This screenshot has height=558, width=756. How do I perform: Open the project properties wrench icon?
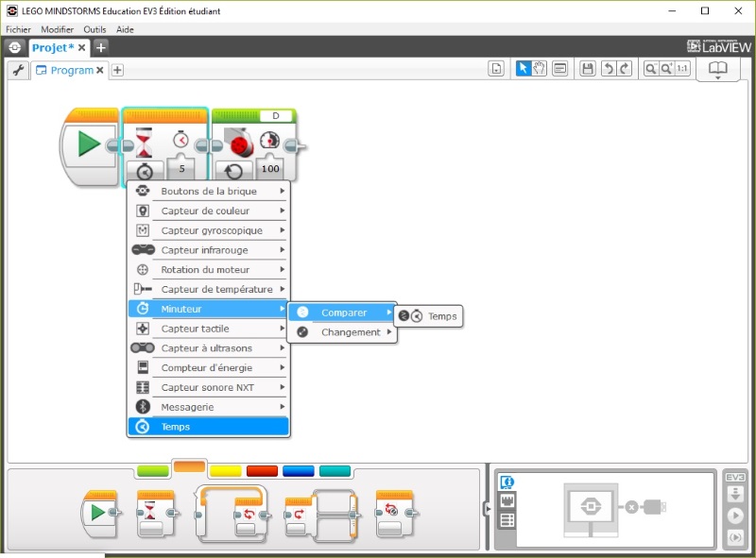(x=18, y=71)
